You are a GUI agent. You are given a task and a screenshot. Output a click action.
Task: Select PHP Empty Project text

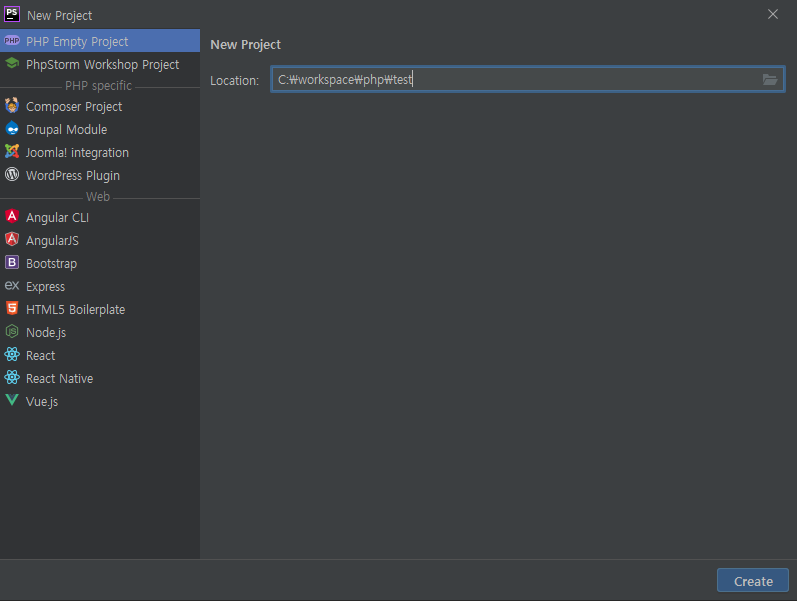point(77,42)
